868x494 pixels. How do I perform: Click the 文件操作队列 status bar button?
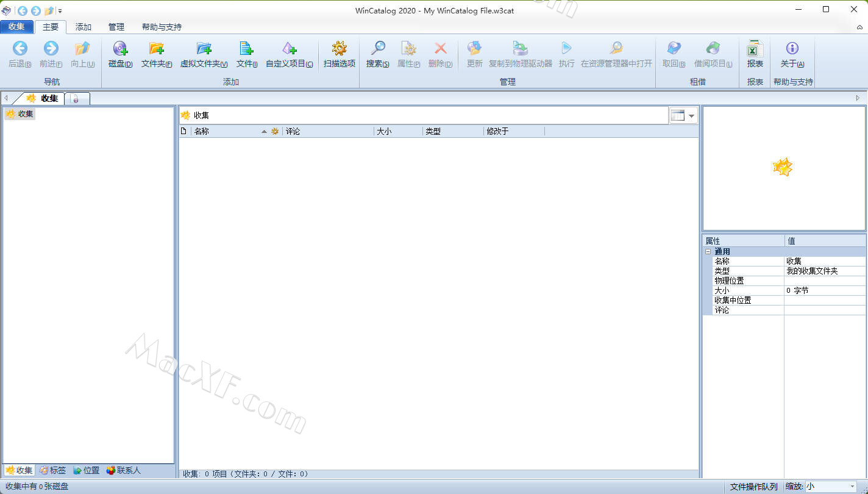coord(753,487)
